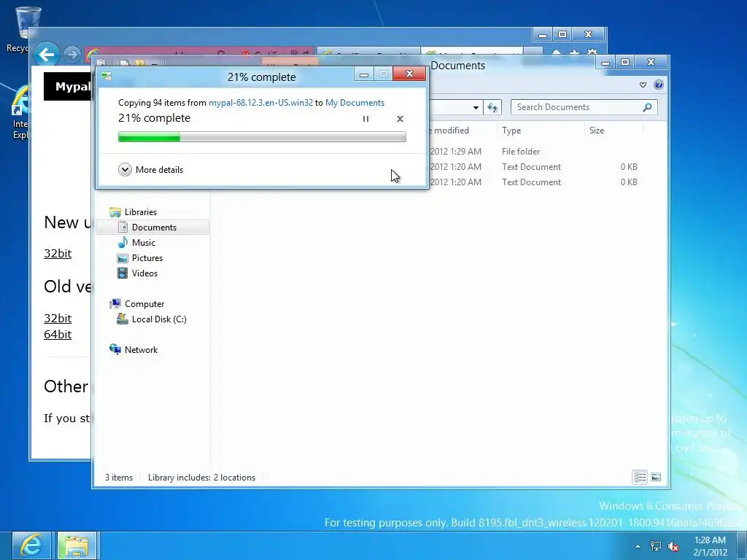Open the Pictures library
The height and width of the screenshot is (560, 747).
[147, 257]
